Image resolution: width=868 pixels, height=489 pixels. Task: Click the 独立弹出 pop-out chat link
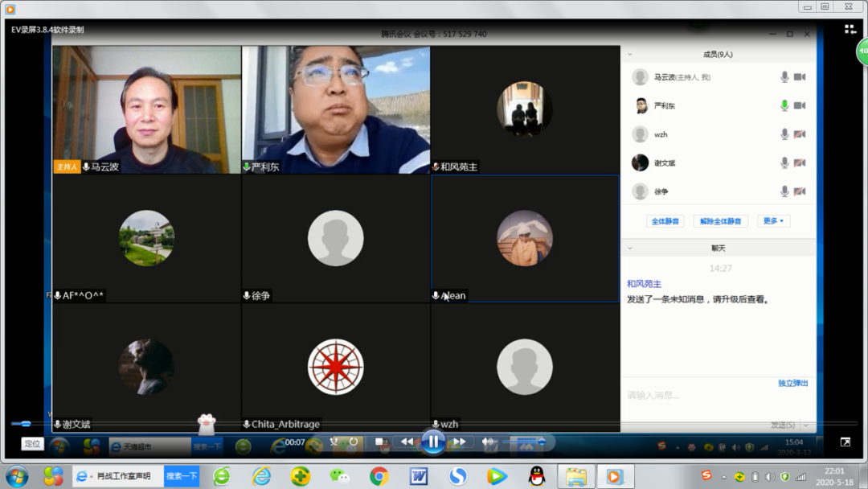pos(792,384)
